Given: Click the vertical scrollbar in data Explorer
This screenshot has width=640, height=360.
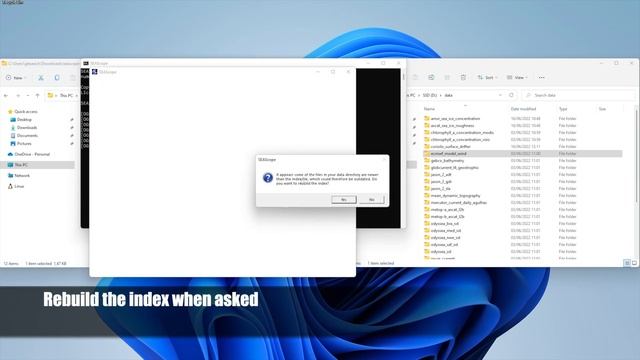Looking at the screenshot, I should tap(636, 155).
